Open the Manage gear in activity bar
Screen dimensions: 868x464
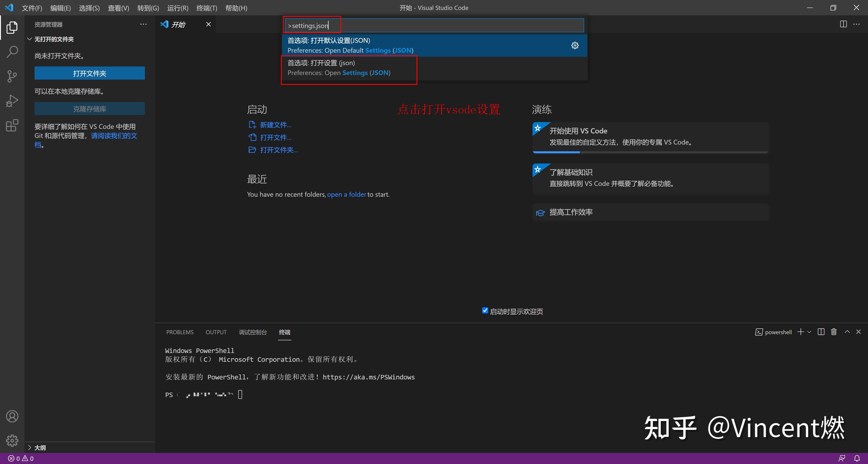[12, 440]
